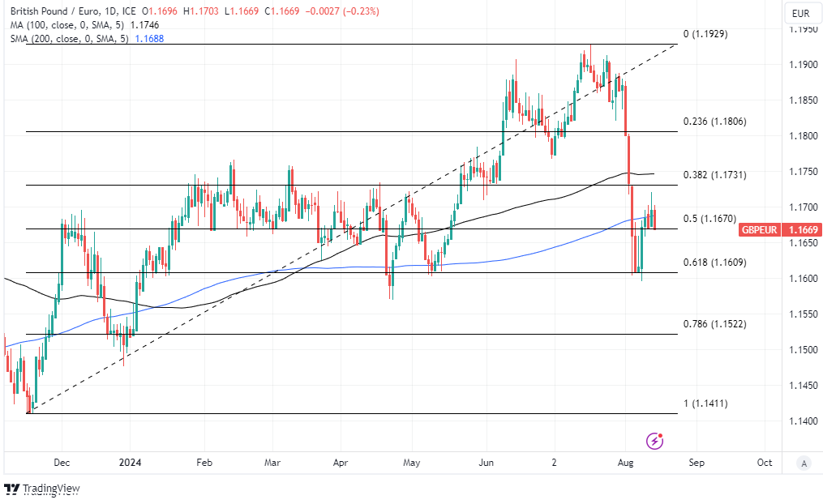The height and width of the screenshot is (504, 823).
Task: Click the 0.236 (1.1806) Fibonacci label
Action: pyautogui.click(x=714, y=122)
